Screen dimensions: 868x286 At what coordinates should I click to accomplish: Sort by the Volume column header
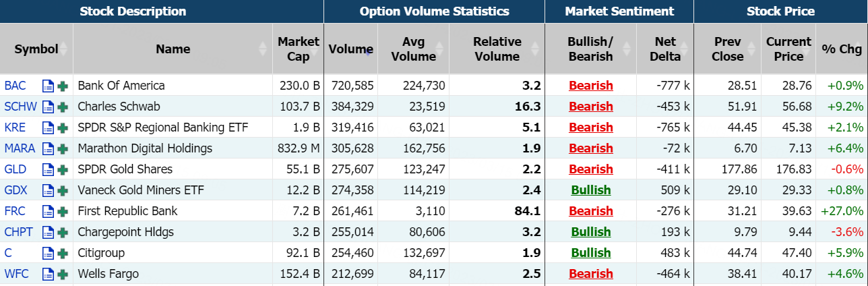pyautogui.click(x=350, y=49)
